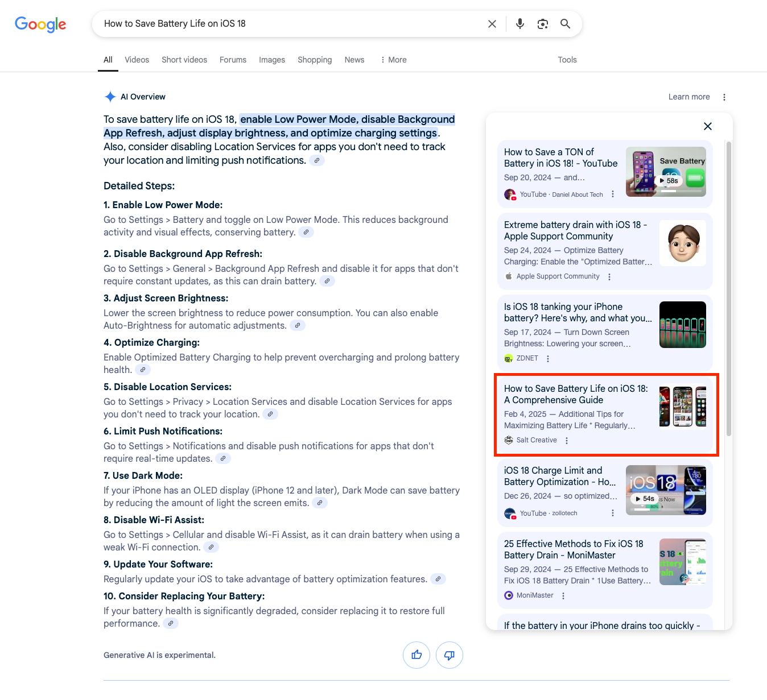Click the 'Detailed Steps:' heading text
Image resolution: width=767 pixels, height=700 pixels.
[x=139, y=186]
